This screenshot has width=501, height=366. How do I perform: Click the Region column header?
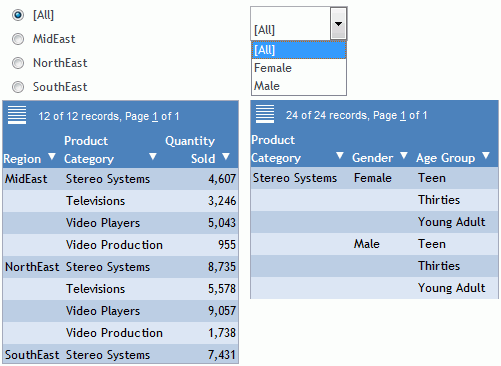[x=22, y=159]
